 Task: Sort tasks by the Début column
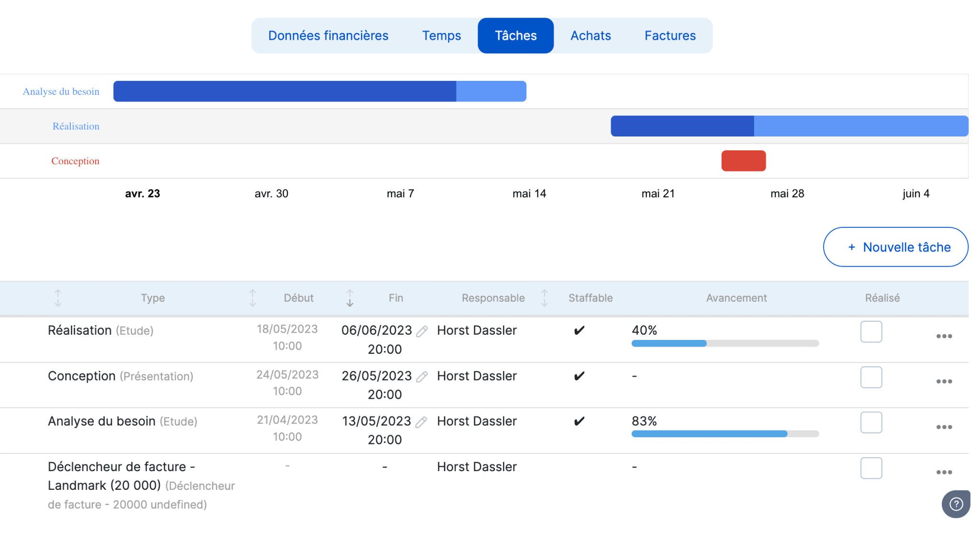252,298
